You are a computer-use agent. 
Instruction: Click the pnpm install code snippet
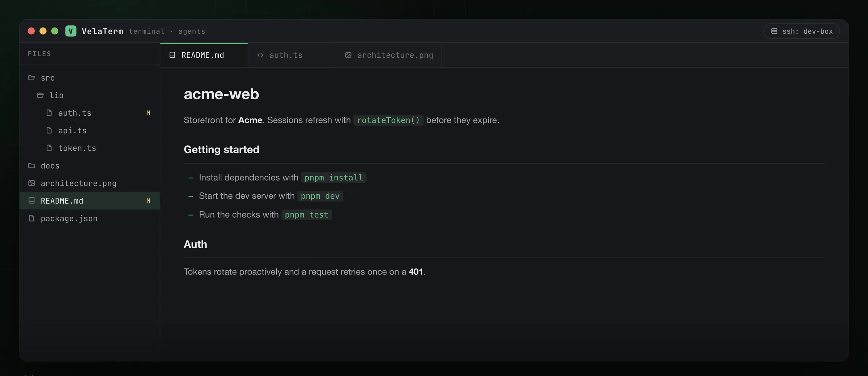click(333, 178)
